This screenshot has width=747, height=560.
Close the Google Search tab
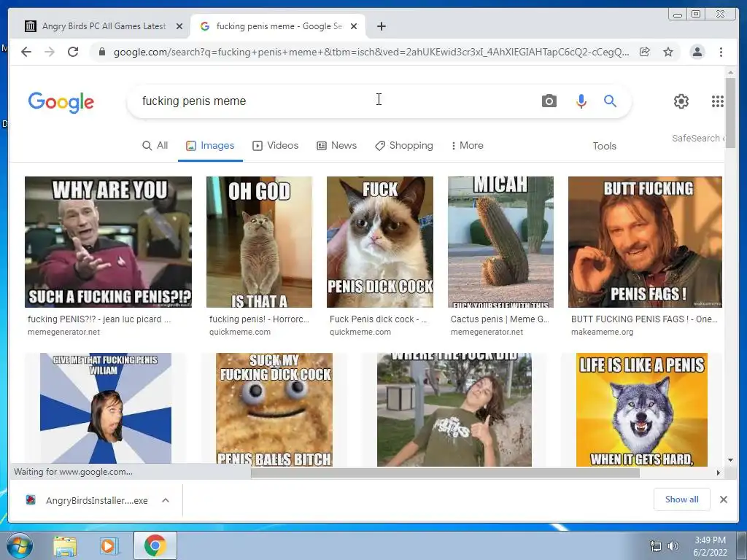[354, 26]
